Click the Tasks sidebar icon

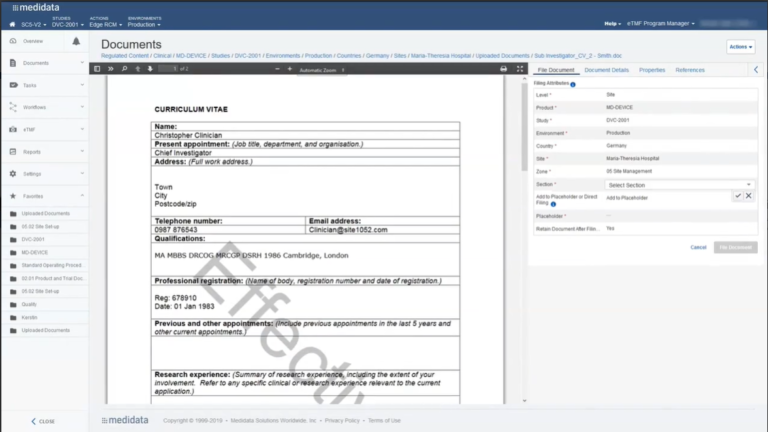tap(13, 85)
